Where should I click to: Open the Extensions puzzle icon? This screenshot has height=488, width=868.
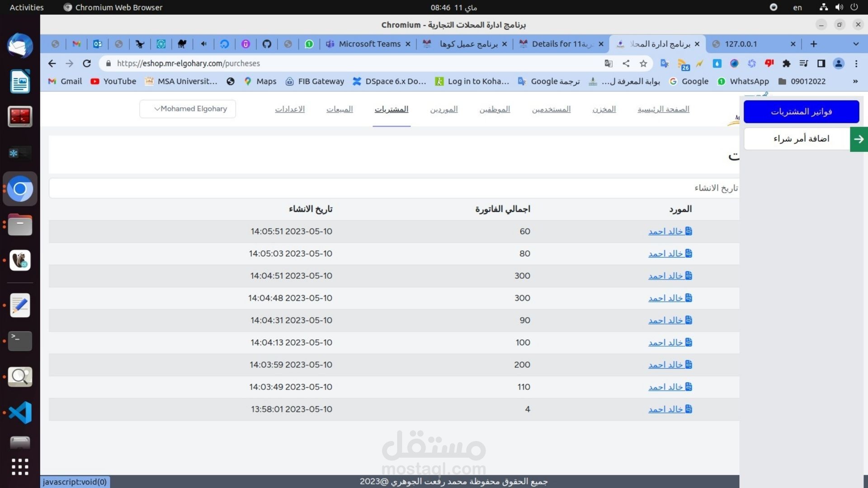tap(787, 64)
